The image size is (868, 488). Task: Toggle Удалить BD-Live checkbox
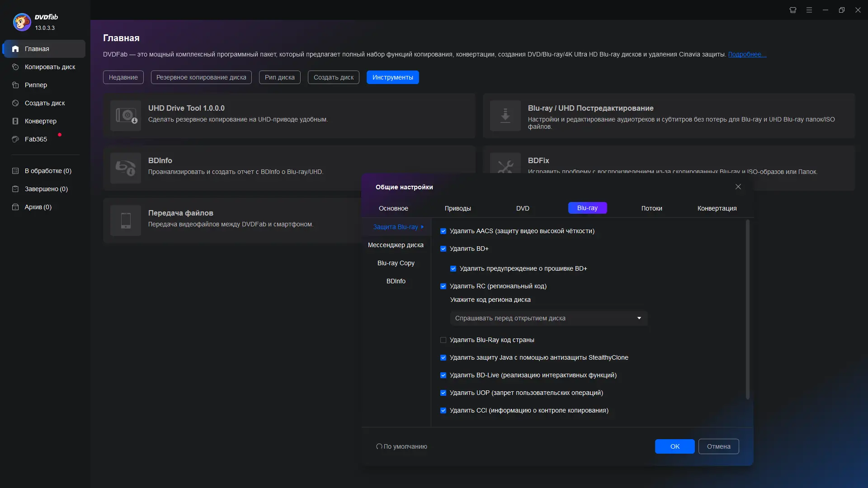click(x=443, y=375)
